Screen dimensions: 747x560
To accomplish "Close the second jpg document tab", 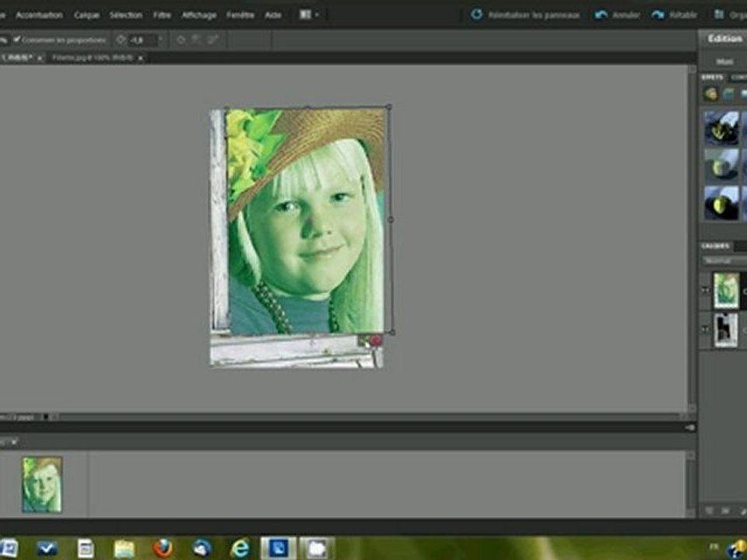I will coord(140,58).
